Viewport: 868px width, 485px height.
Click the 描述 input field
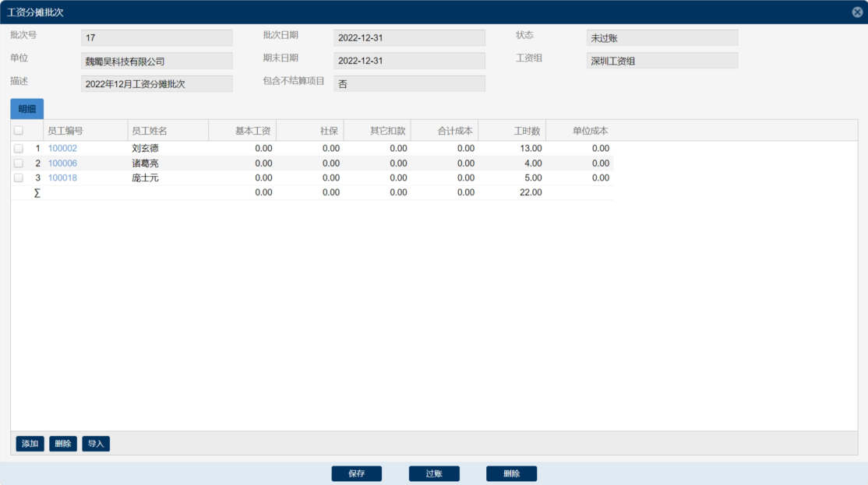coord(157,84)
